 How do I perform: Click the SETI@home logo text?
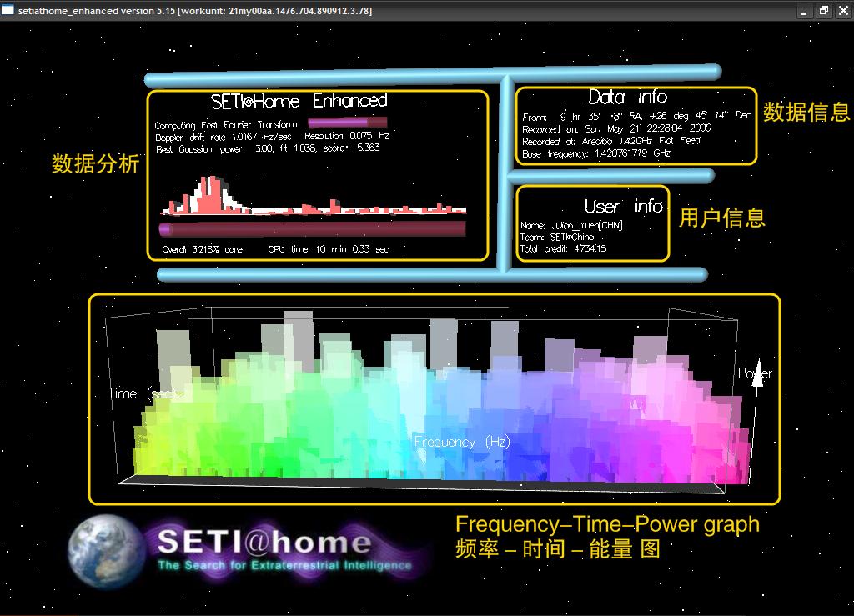(x=264, y=542)
